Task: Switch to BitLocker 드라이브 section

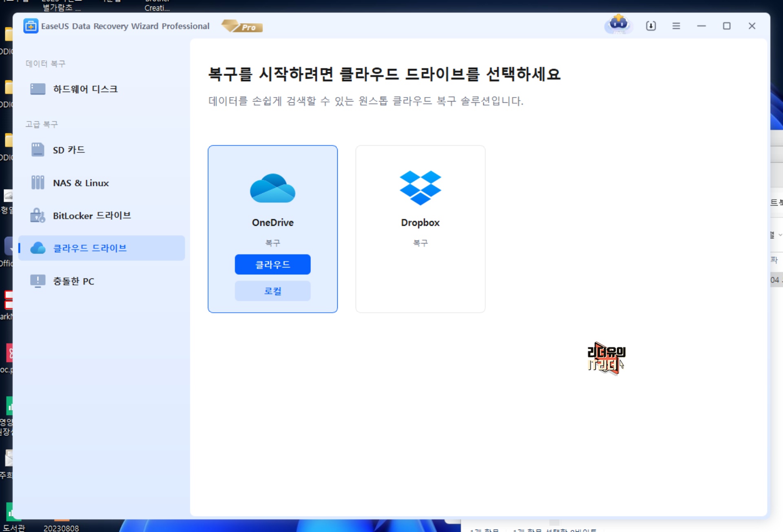Action: (92, 216)
